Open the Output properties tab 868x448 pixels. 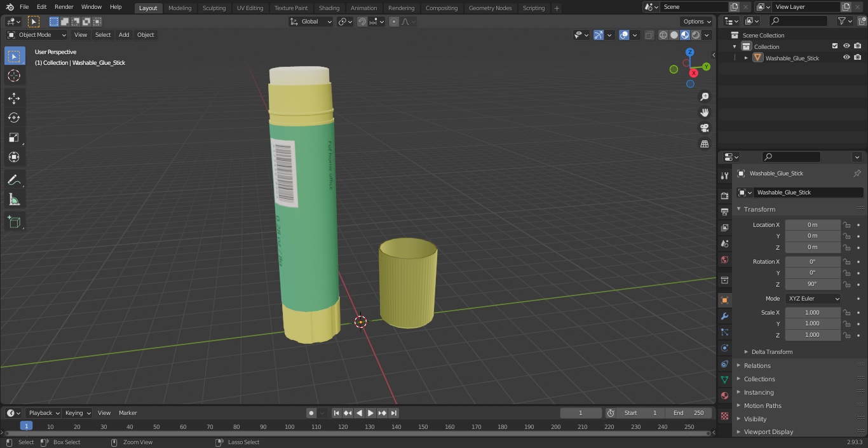(724, 212)
